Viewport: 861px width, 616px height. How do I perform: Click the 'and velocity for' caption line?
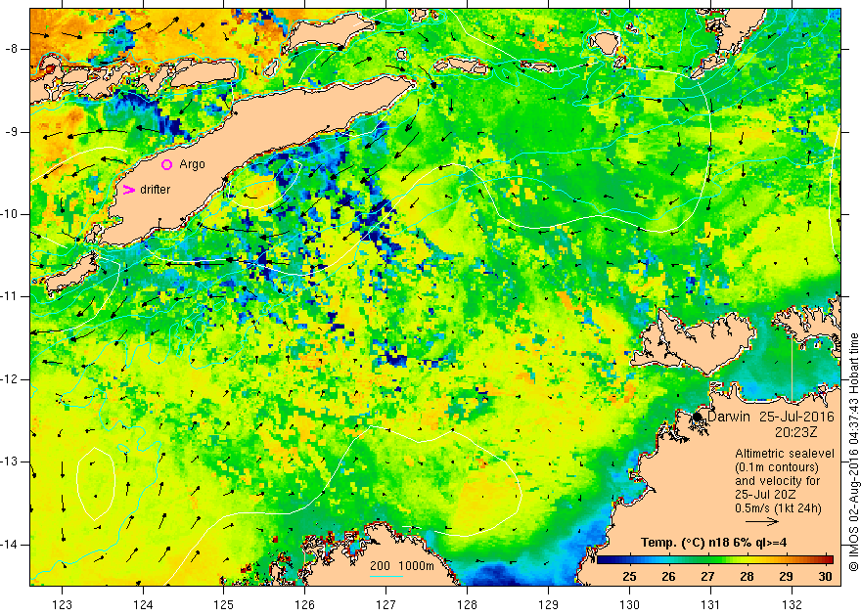(x=778, y=481)
